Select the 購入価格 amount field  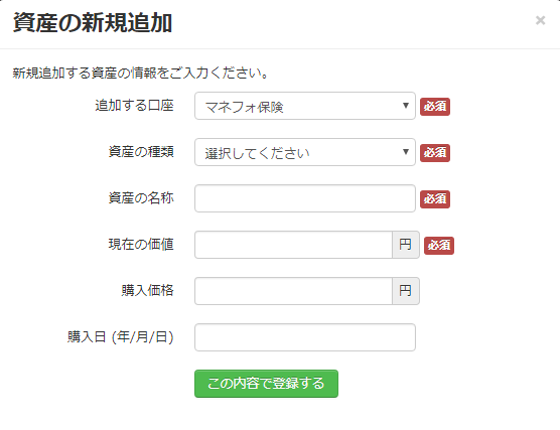point(293,291)
